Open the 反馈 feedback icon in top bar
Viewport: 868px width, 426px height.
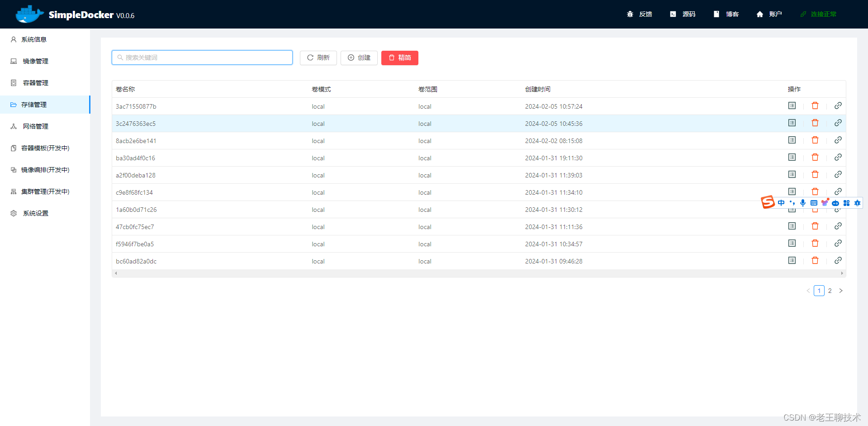(630, 14)
